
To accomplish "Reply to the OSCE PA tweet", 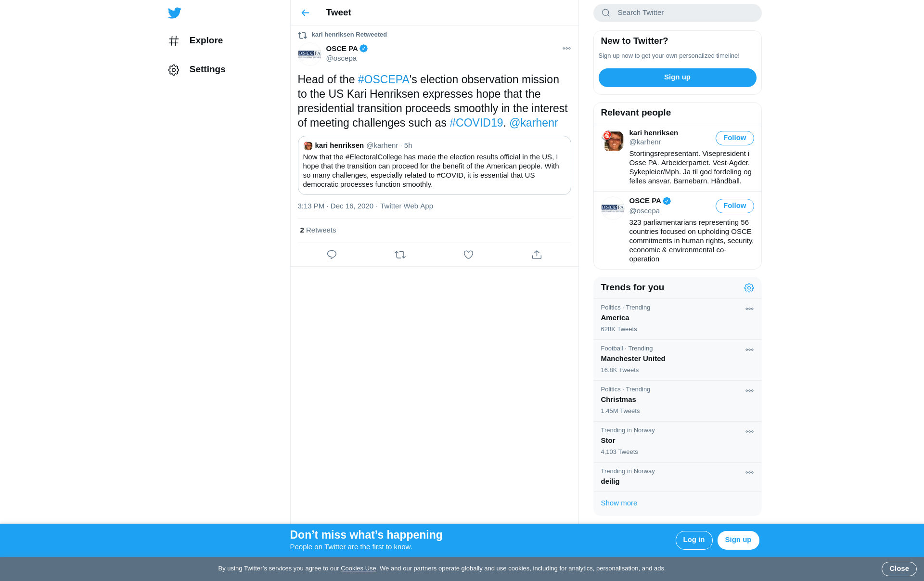I will point(332,255).
